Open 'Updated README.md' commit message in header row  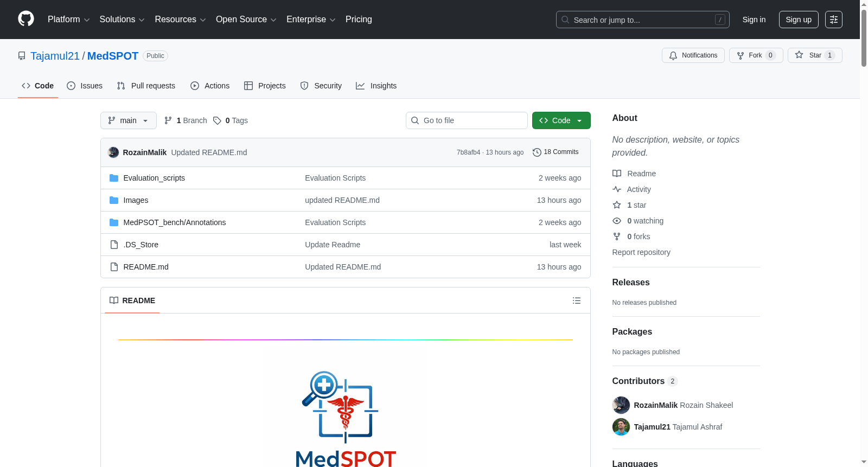click(209, 152)
